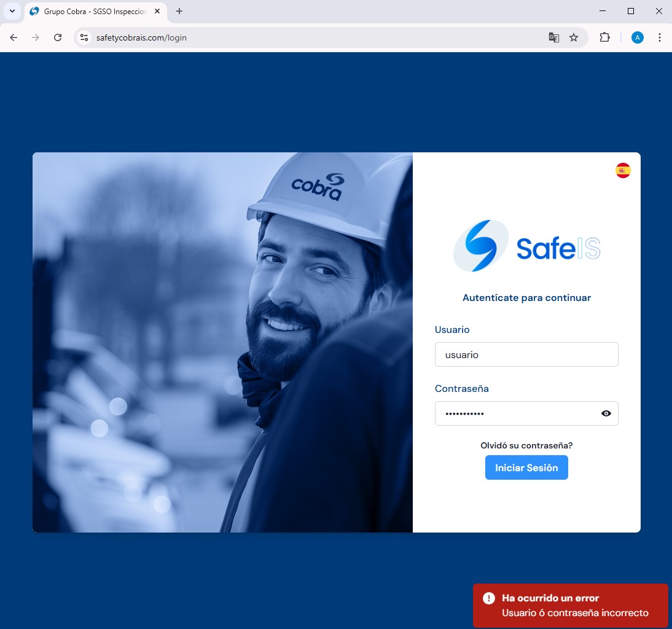Open the Chrome three-dot menu
The image size is (672, 629).
pyautogui.click(x=659, y=37)
